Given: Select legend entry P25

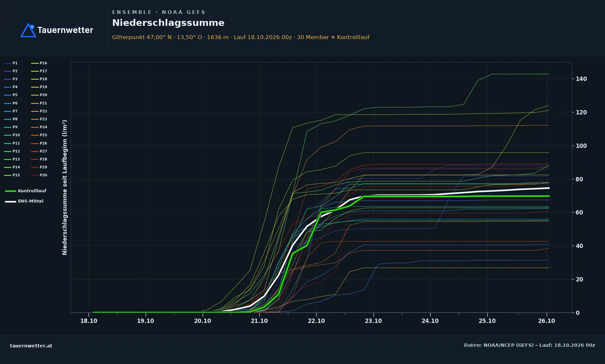Looking at the screenshot, I should [x=39, y=135].
